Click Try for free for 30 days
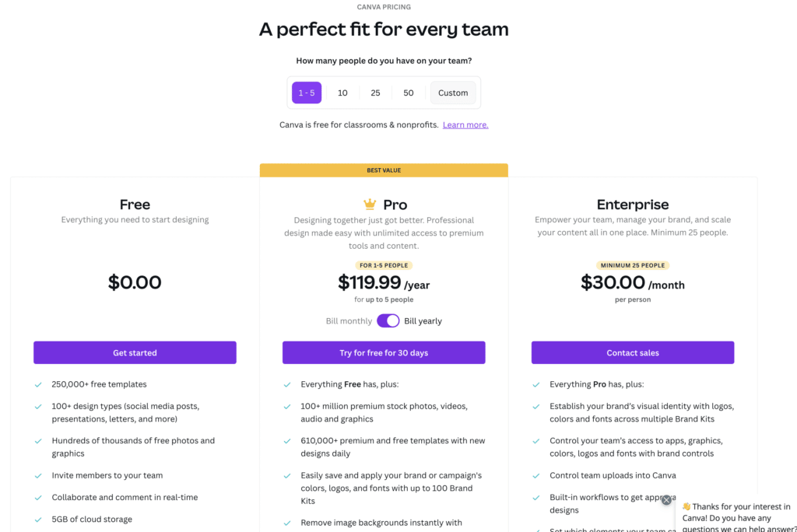Screen dimensions: 797x532 tap(384, 352)
